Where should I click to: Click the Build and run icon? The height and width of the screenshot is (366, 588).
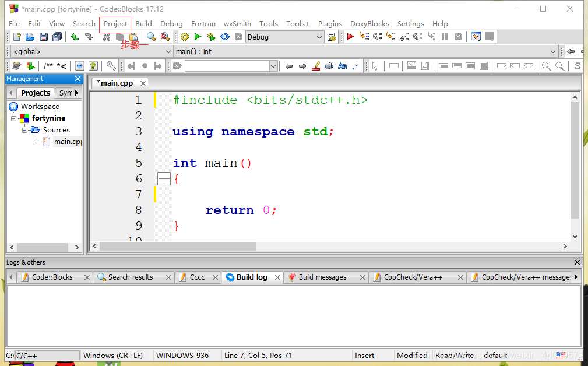click(x=211, y=37)
